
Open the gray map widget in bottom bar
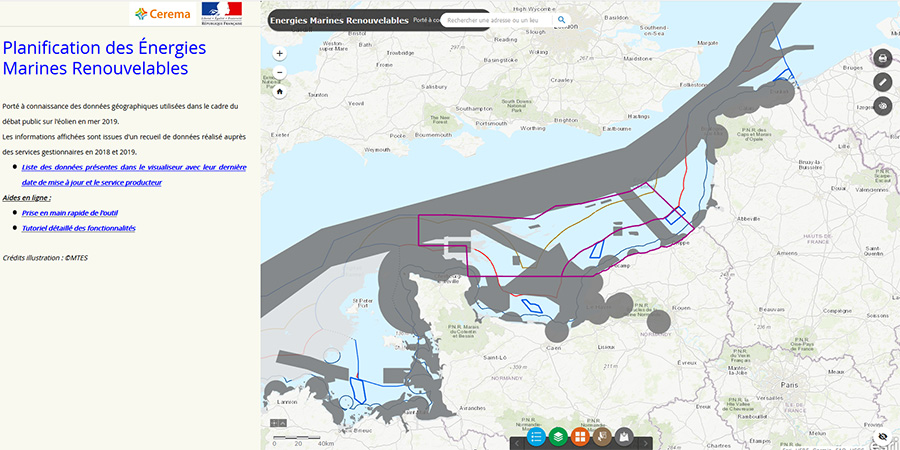(x=624, y=437)
